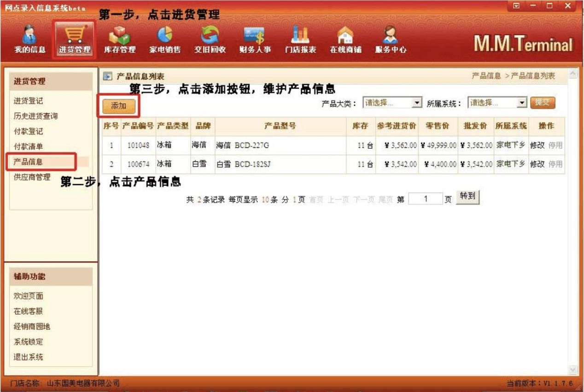584x392 pixels.
Task: Select 历史进货查询 in the sidebar
Action: point(35,116)
